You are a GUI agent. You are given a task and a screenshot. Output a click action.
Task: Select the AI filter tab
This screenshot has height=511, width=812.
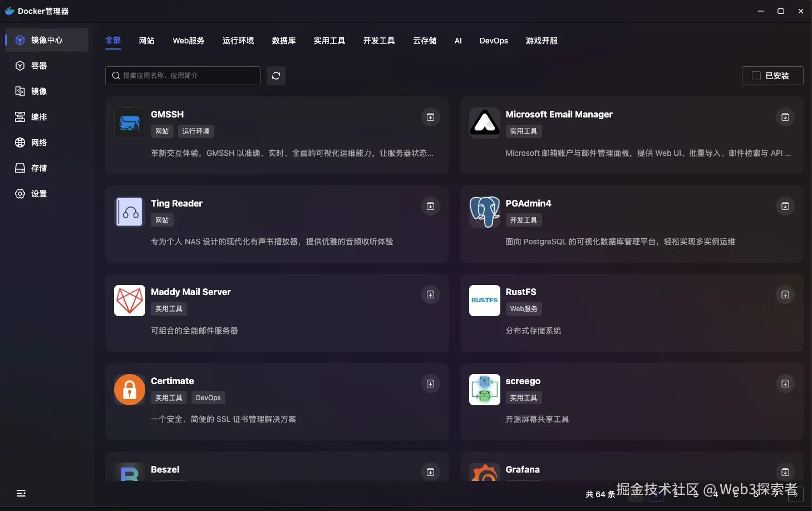coord(457,40)
